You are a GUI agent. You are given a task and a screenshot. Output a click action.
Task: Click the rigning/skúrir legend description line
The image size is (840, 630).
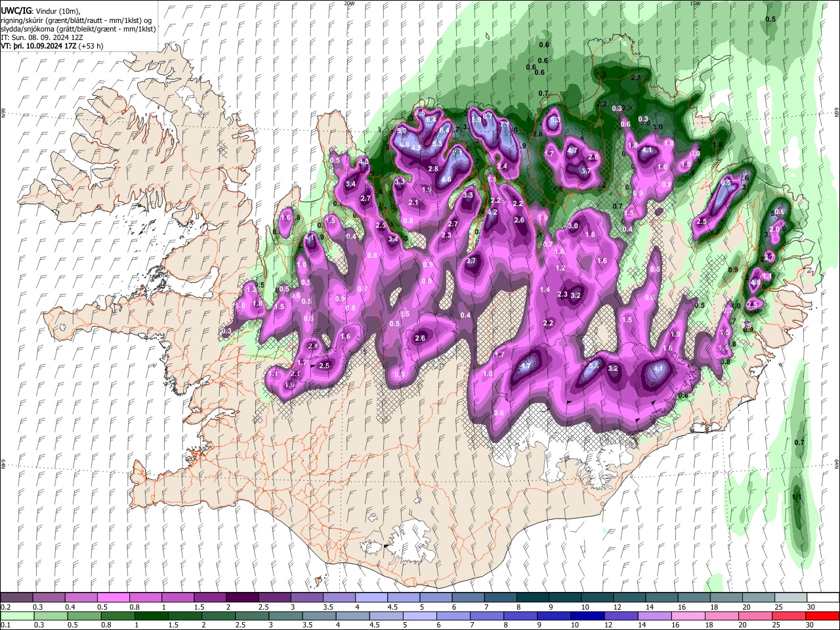click(76, 20)
